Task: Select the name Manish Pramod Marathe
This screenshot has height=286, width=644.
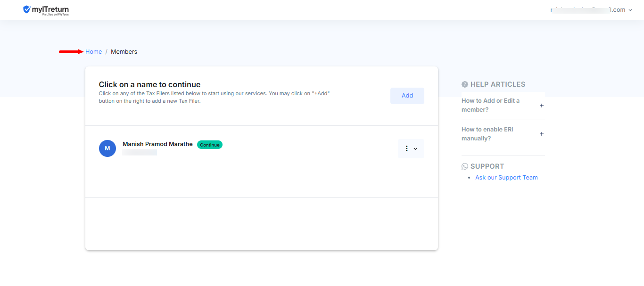Action: click(x=157, y=144)
